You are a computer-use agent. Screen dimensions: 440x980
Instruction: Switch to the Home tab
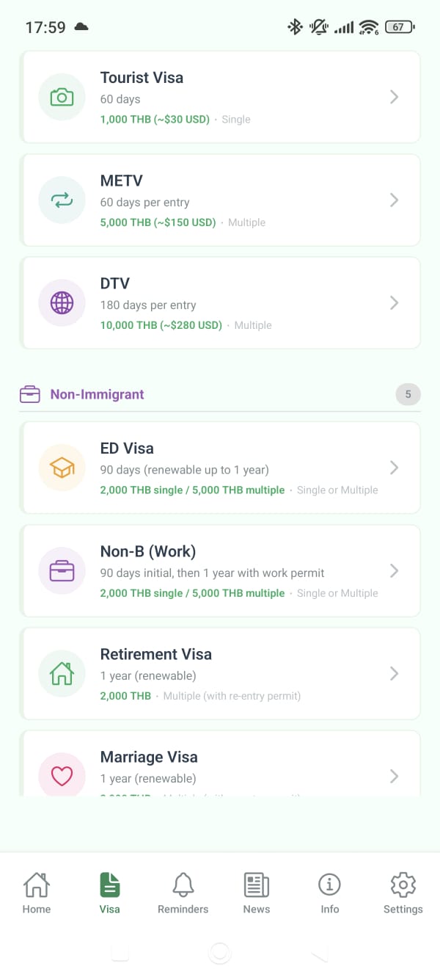click(37, 893)
